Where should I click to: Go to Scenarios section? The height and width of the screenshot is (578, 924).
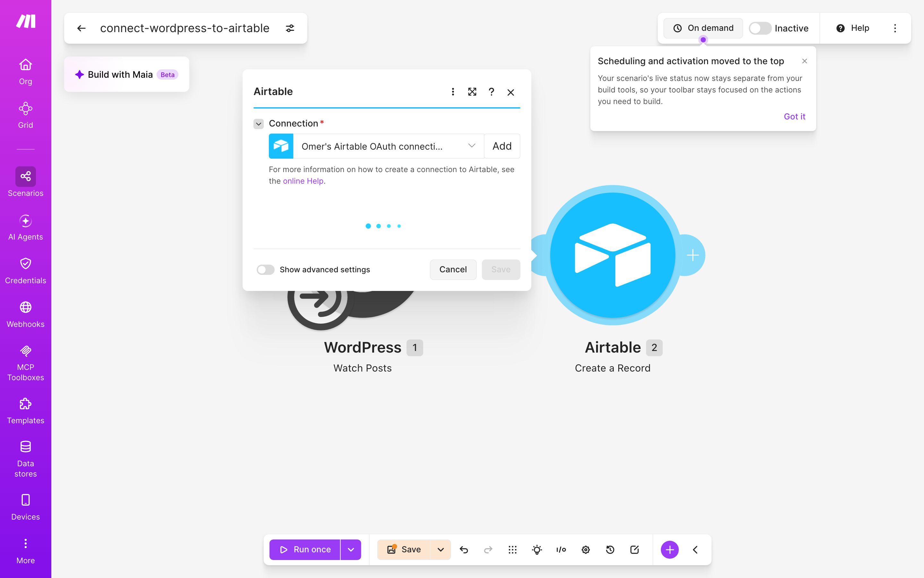coord(26,182)
